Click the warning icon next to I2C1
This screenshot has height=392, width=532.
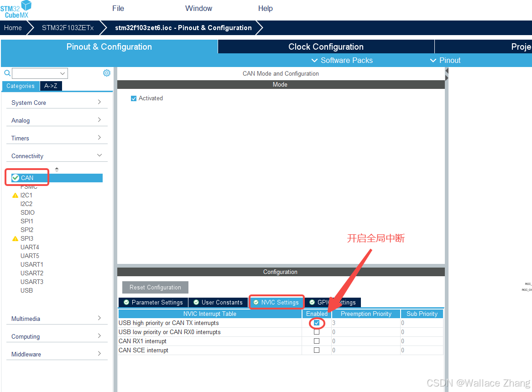15,196
